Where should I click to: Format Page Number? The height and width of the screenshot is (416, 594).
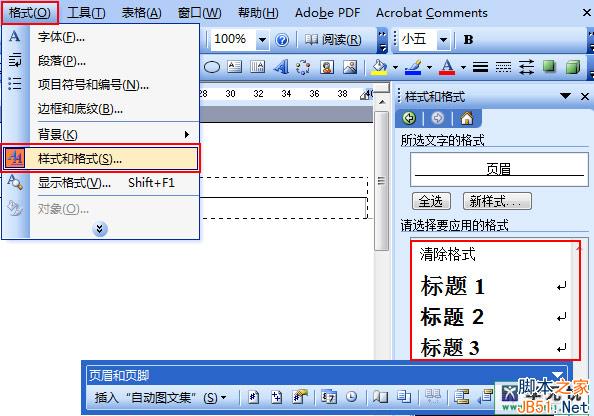click(x=300, y=397)
